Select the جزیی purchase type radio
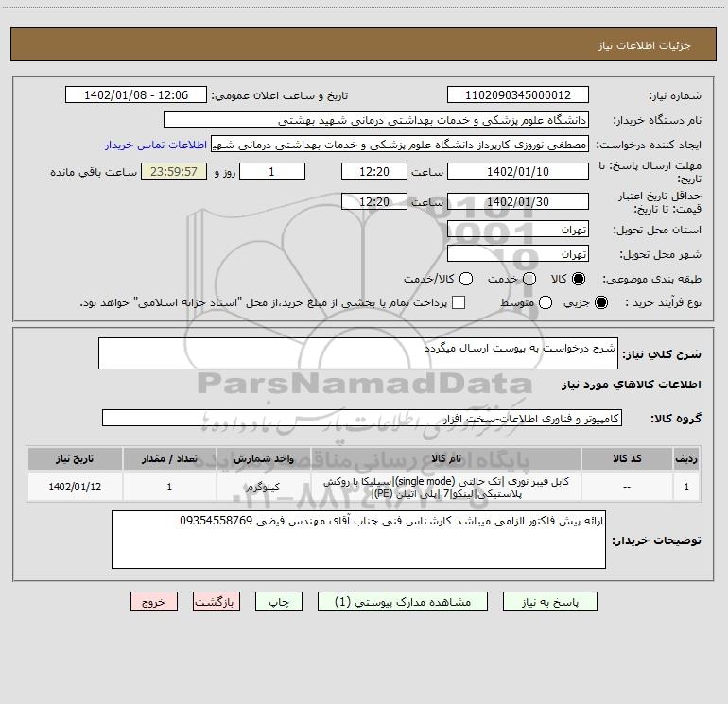The image size is (728, 704). click(600, 302)
